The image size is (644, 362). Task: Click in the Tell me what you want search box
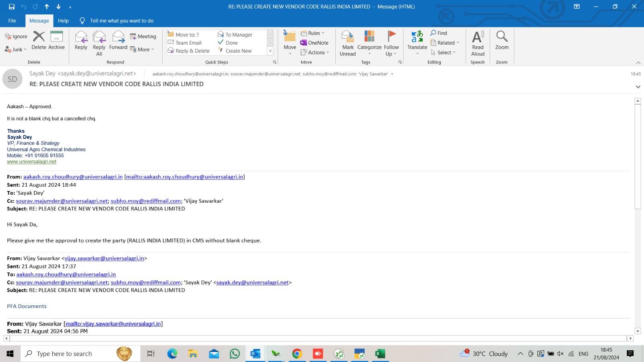click(x=122, y=21)
